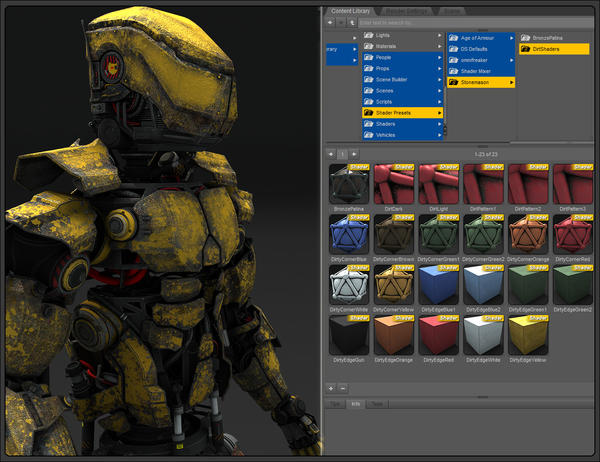Image resolution: width=600 pixels, height=462 pixels.
Task: Click the plus button below thumbnails
Action: [331, 389]
